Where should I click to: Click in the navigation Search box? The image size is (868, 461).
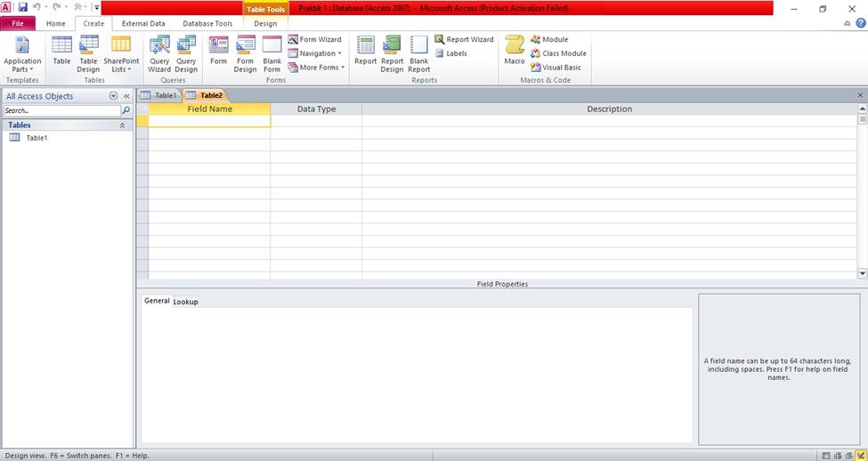[x=62, y=110]
